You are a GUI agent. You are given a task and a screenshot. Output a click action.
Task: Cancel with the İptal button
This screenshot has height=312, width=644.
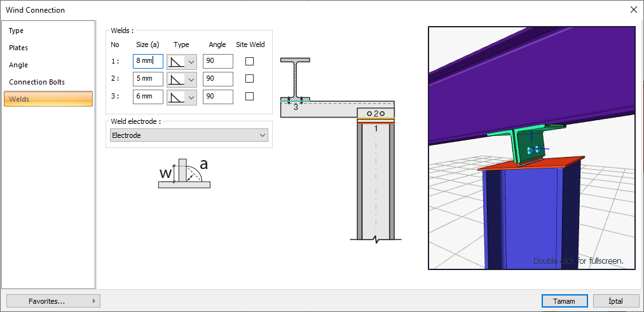tap(616, 301)
